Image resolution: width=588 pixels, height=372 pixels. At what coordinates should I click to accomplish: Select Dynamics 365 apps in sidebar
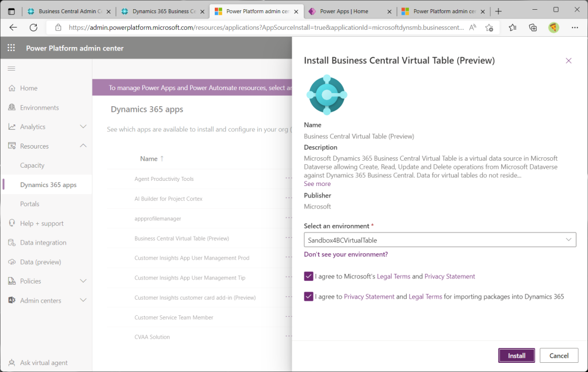48,184
